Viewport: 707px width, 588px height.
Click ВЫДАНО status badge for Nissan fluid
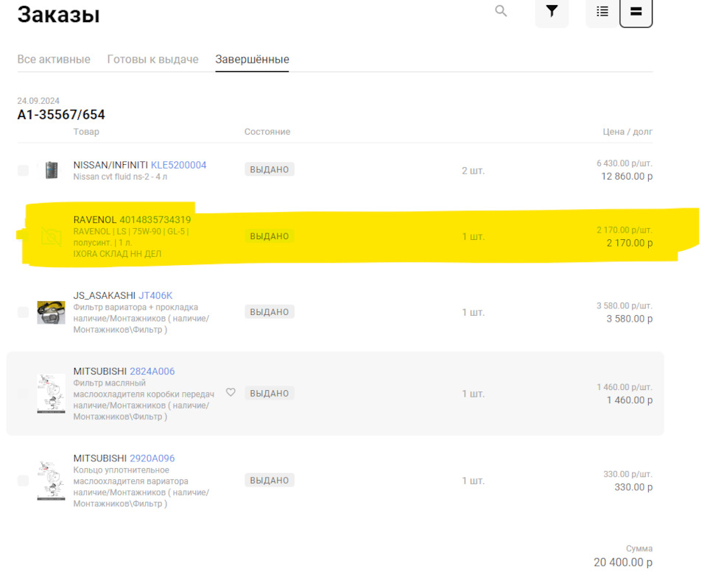click(x=270, y=169)
